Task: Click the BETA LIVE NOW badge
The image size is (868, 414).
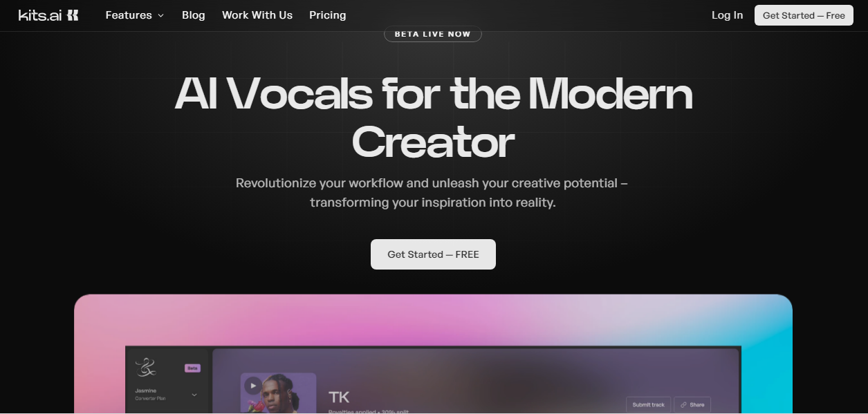Action: coord(433,34)
